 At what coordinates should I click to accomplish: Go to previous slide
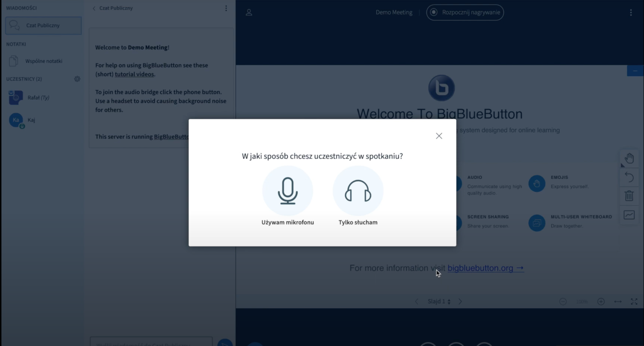[417, 301]
